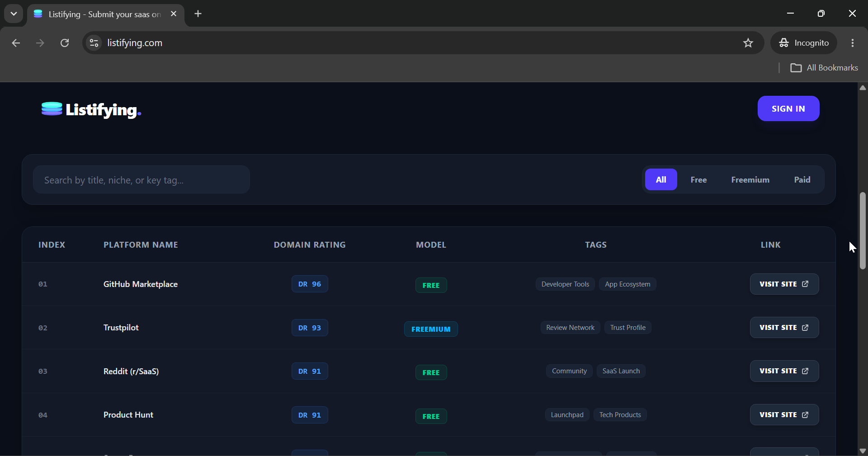Image resolution: width=868 pixels, height=456 pixels.
Task: Select the All filter tab
Action: [x=661, y=180]
